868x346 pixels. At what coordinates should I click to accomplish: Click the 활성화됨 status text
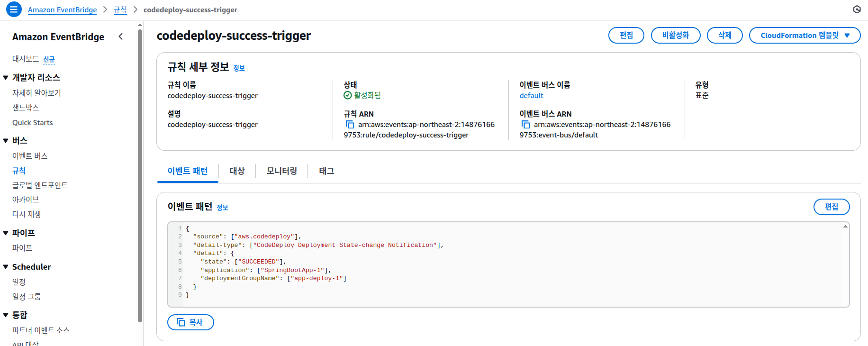click(x=367, y=96)
